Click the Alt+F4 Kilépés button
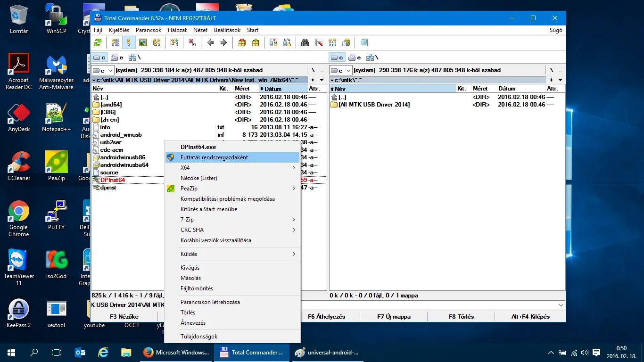644x362 pixels. pos(530,317)
